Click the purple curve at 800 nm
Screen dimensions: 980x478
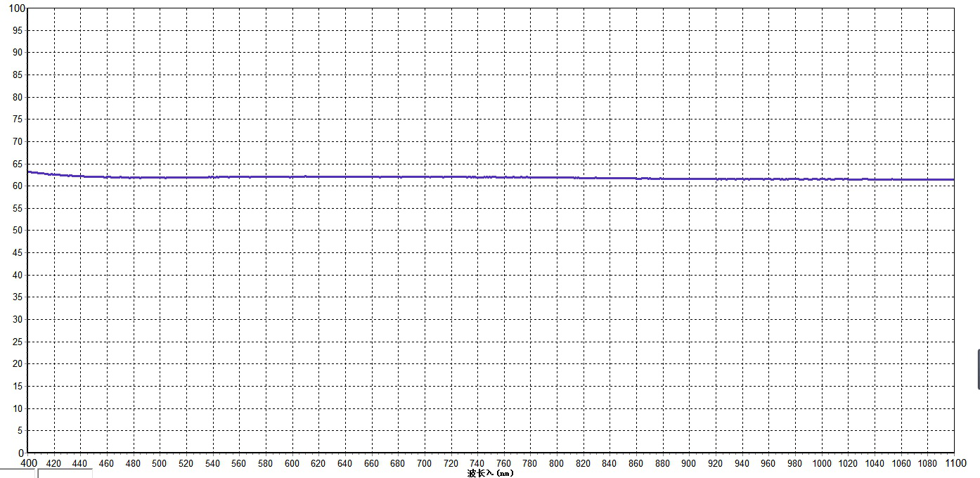(x=557, y=177)
